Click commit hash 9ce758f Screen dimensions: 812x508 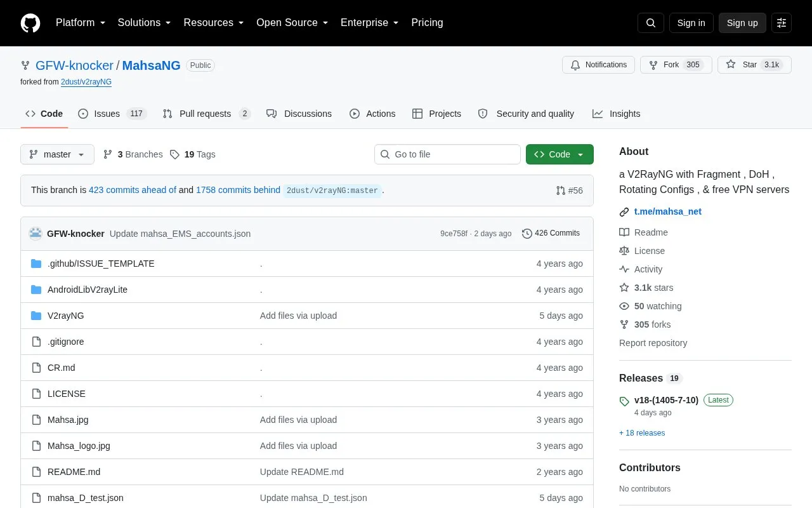point(454,234)
